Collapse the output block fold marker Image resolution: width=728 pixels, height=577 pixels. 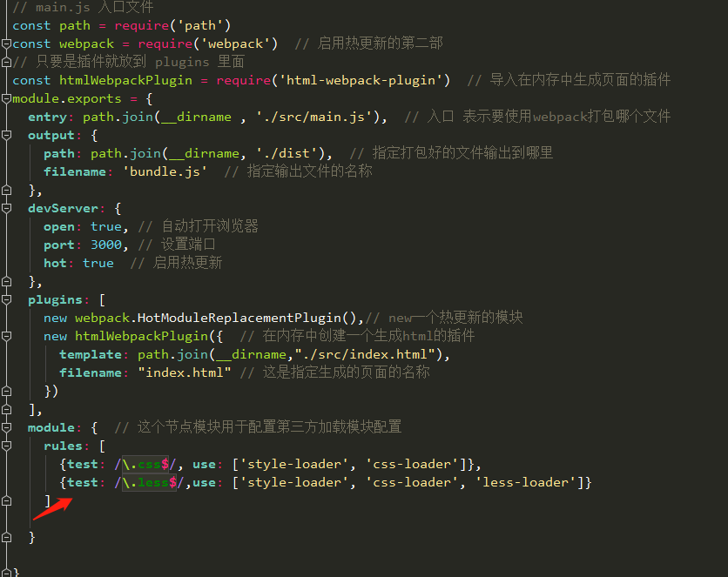6,135
